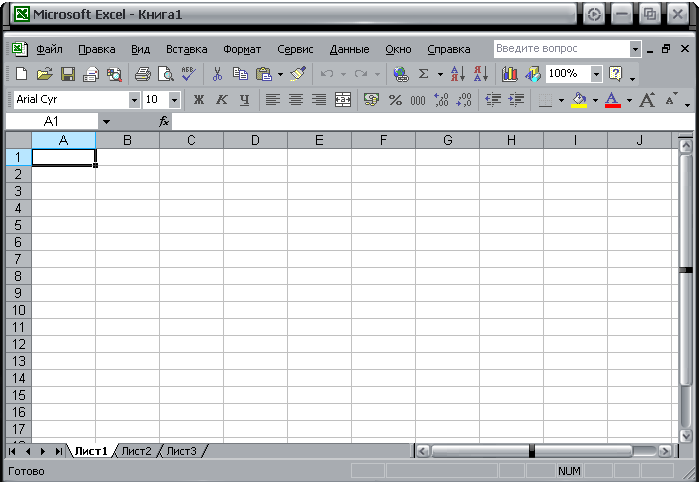Toggle italic formatting (К)
The width and height of the screenshot is (699, 482).
(x=222, y=100)
